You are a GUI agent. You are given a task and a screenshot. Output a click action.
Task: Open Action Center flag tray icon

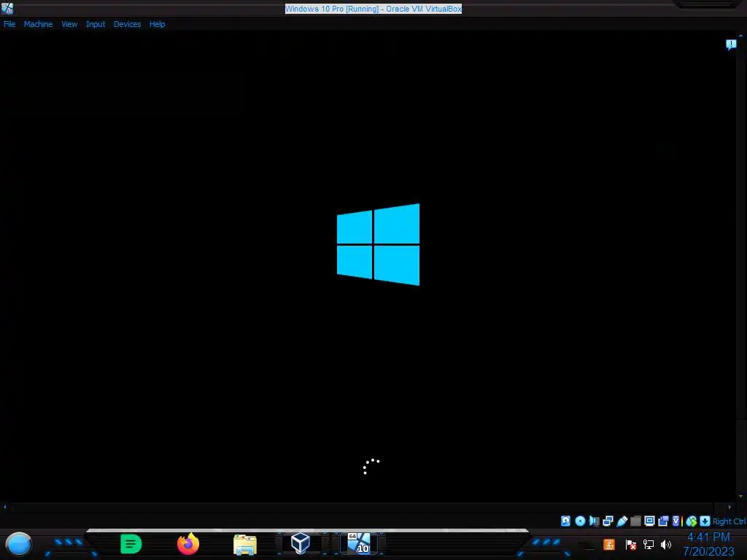(631, 544)
